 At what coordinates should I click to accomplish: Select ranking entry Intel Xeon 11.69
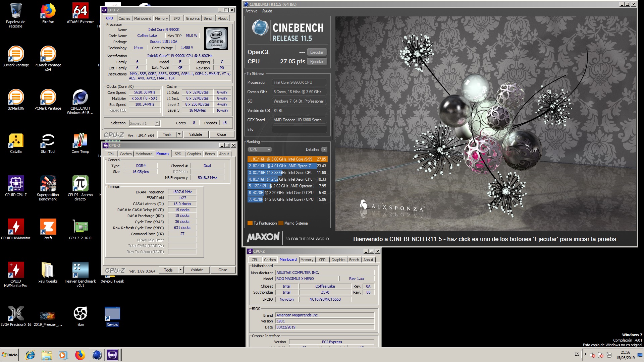pos(287,173)
